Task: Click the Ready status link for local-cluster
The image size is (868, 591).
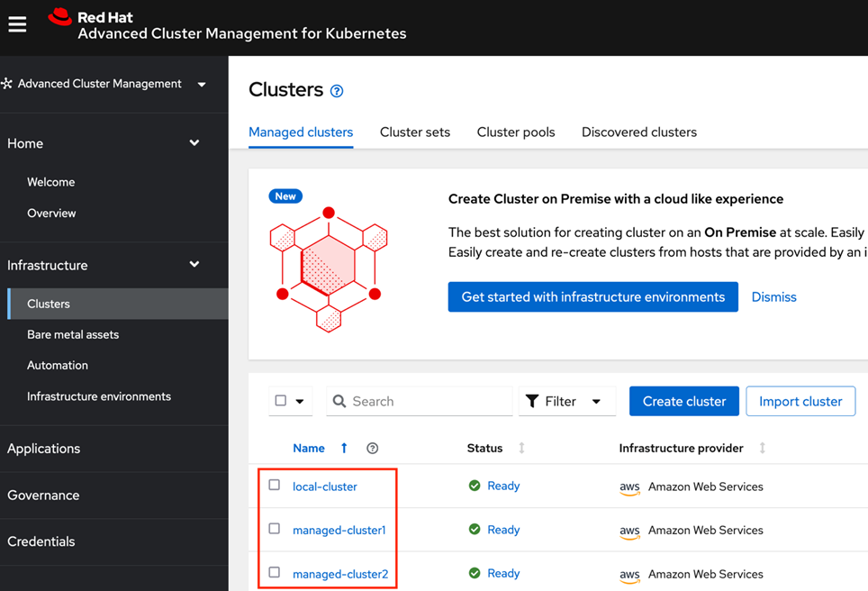Action: [503, 486]
